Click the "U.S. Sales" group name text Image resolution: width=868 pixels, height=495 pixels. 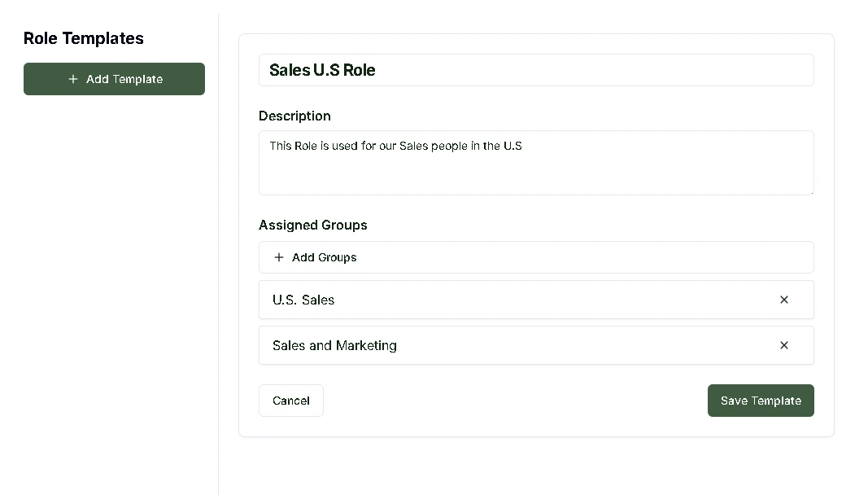point(303,300)
